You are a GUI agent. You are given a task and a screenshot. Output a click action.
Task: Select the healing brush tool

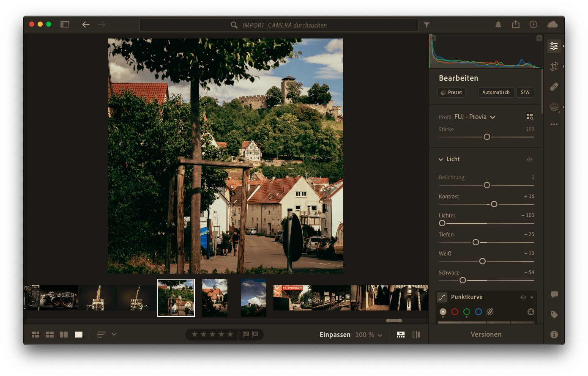click(554, 87)
